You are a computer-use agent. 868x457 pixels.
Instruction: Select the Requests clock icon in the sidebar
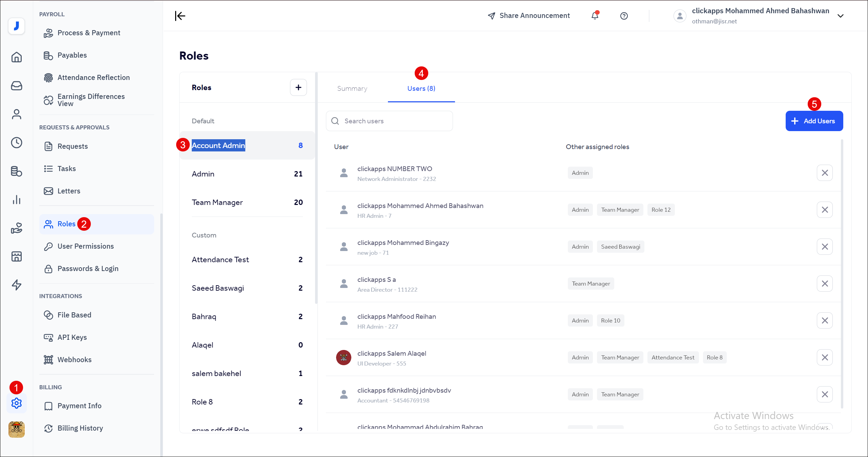click(x=16, y=143)
